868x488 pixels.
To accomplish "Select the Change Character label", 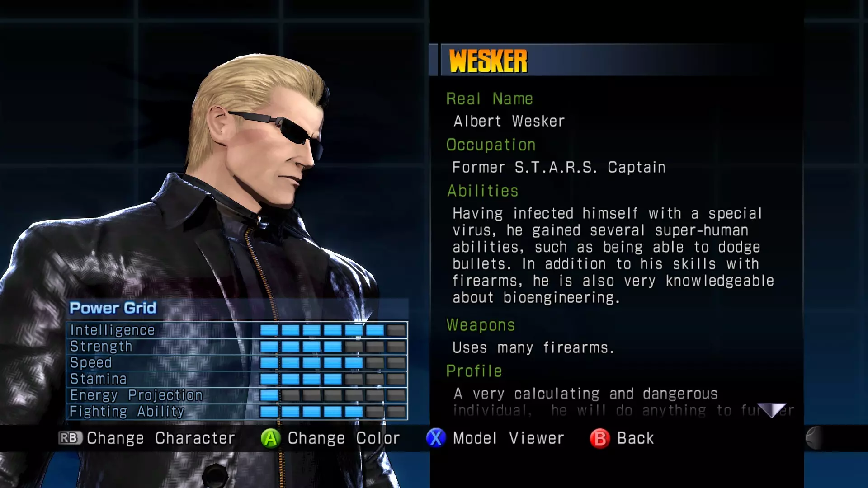I will [161, 438].
